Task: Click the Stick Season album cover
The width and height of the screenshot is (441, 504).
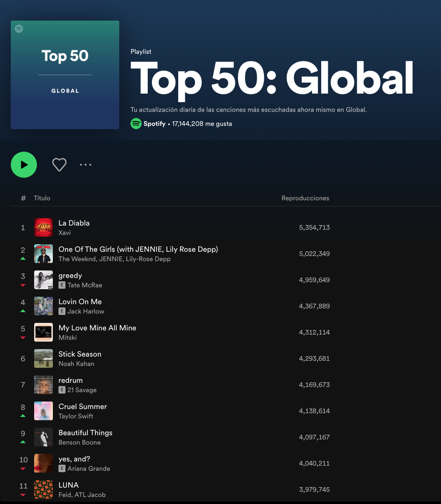Action: pos(43,358)
